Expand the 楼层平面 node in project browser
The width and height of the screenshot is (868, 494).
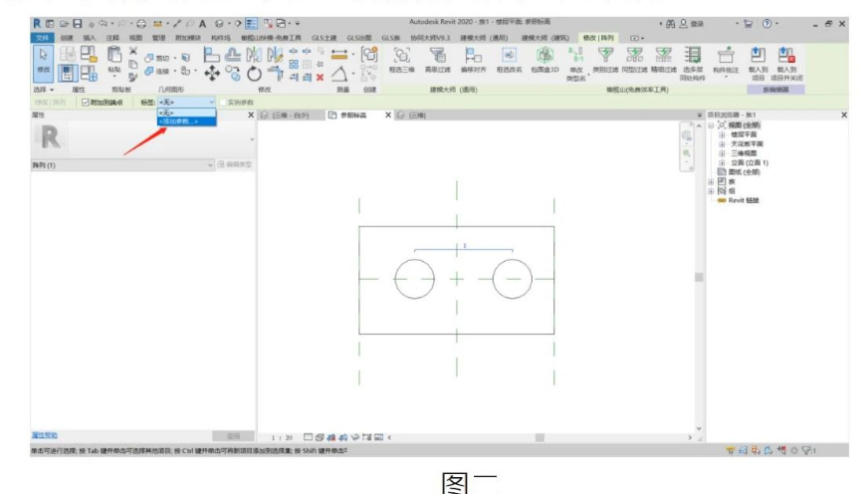coord(722,134)
